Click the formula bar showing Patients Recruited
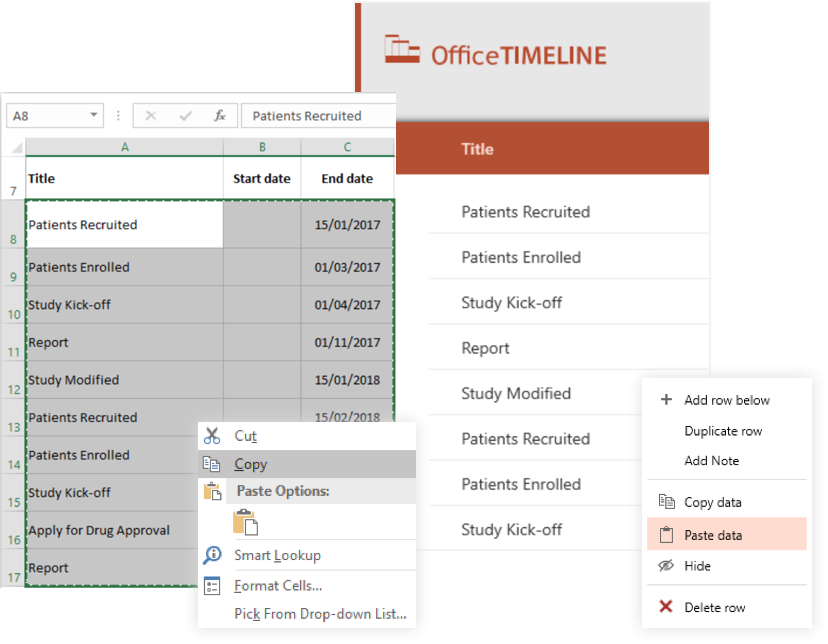Viewport: 828px width, 644px height. [318, 116]
